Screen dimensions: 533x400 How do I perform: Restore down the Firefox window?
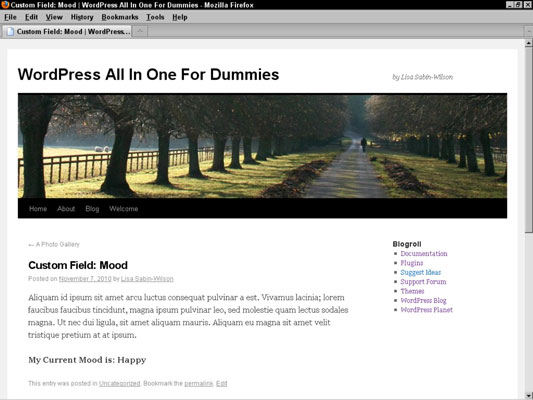click(518, 4)
